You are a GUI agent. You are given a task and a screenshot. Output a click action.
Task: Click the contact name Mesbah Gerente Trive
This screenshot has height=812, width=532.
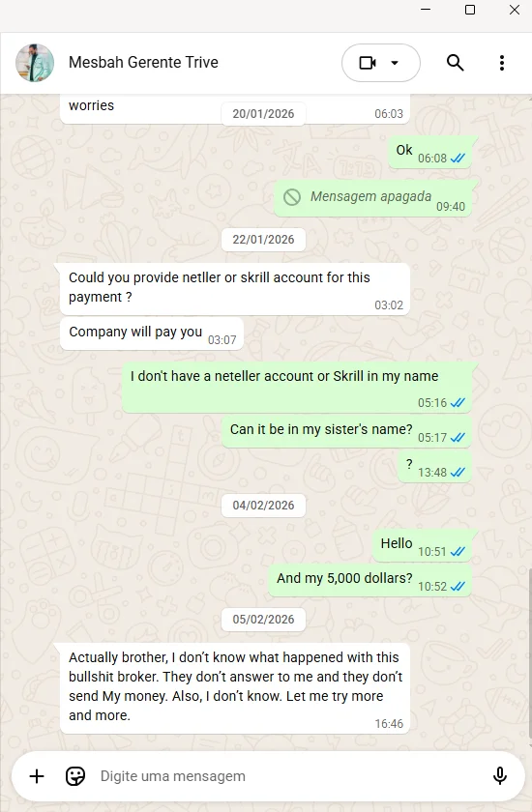[143, 62]
